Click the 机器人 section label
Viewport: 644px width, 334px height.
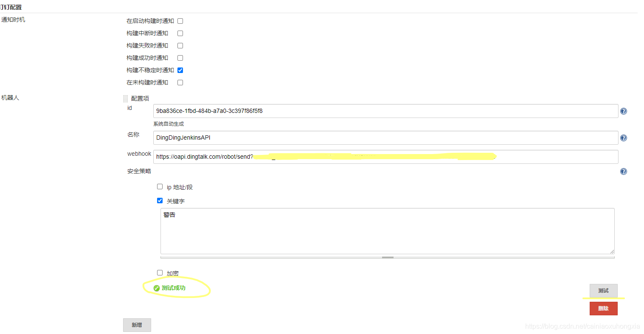10,98
